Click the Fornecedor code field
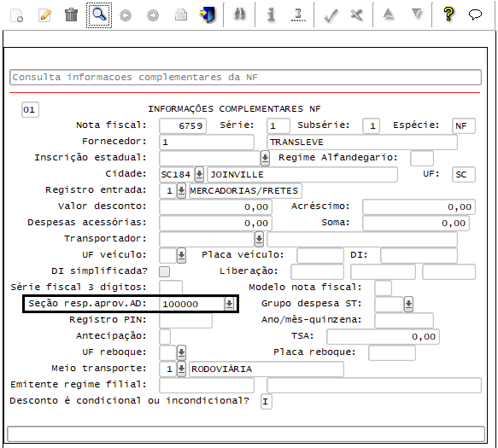This screenshot has height=448, width=498. coord(207,142)
